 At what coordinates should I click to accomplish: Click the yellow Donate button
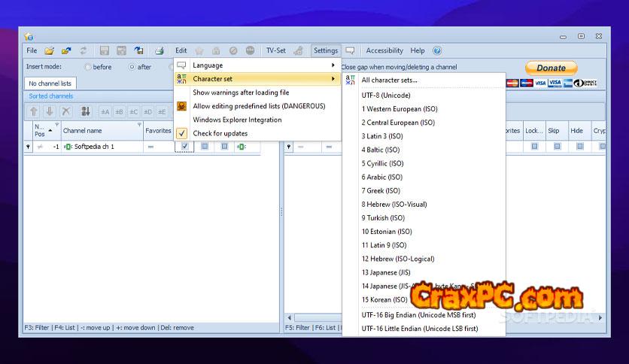pyautogui.click(x=550, y=68)
